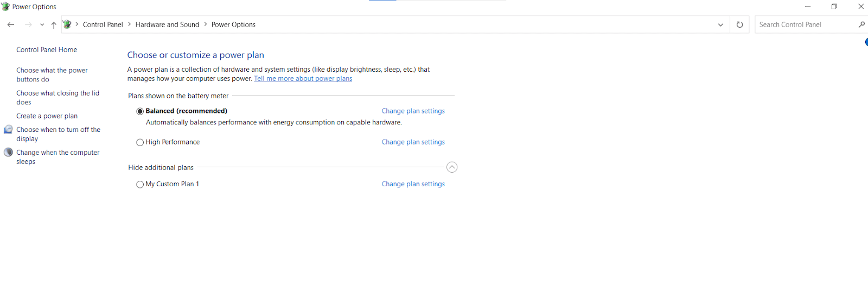
Task: Click the moon sleep icon in sidebar
Action: [8, 153]
